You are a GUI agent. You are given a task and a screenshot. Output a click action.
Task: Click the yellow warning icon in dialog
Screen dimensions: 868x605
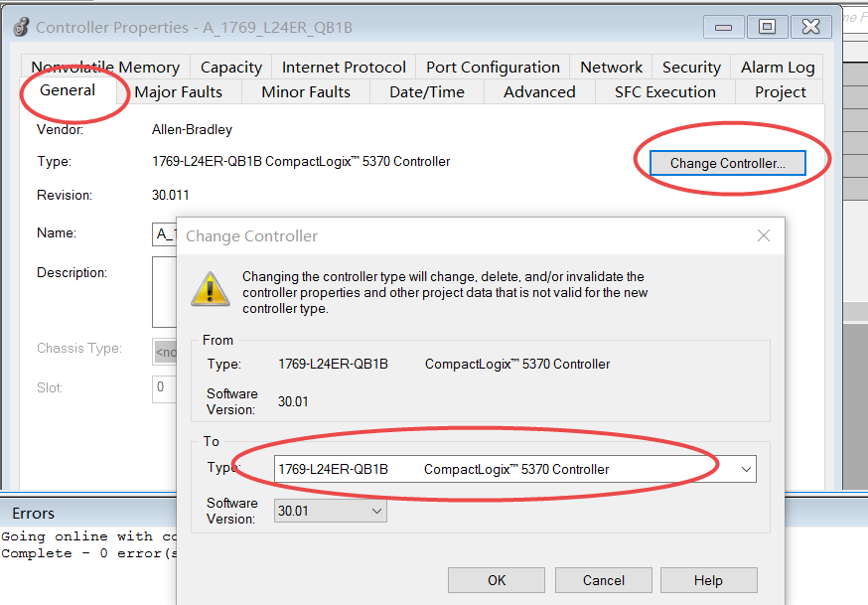211,288
